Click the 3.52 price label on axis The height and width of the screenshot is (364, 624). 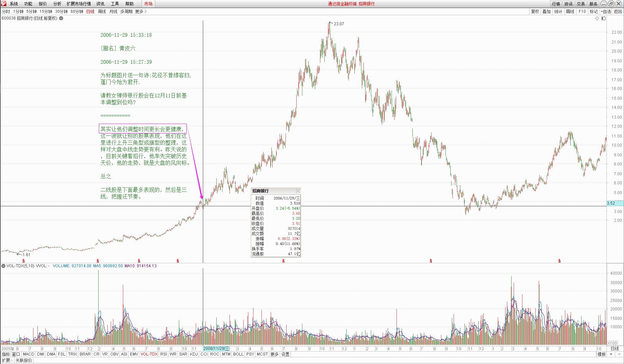pyautogui.click(x=611, y=203)
